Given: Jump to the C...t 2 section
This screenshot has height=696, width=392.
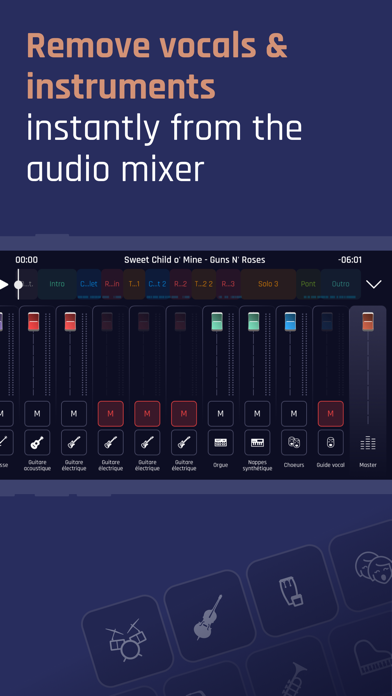Looking at the screenshot, I should click(158, 284).
